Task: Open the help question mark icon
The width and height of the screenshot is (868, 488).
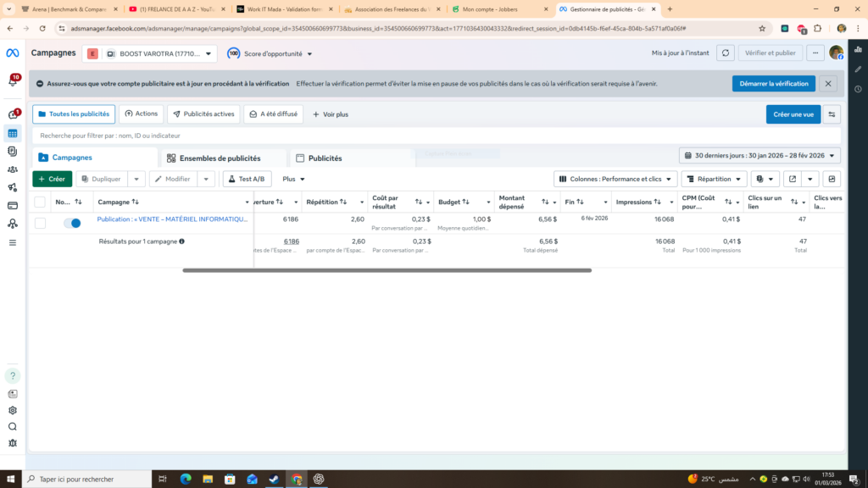Action: (x=13, y=375)
